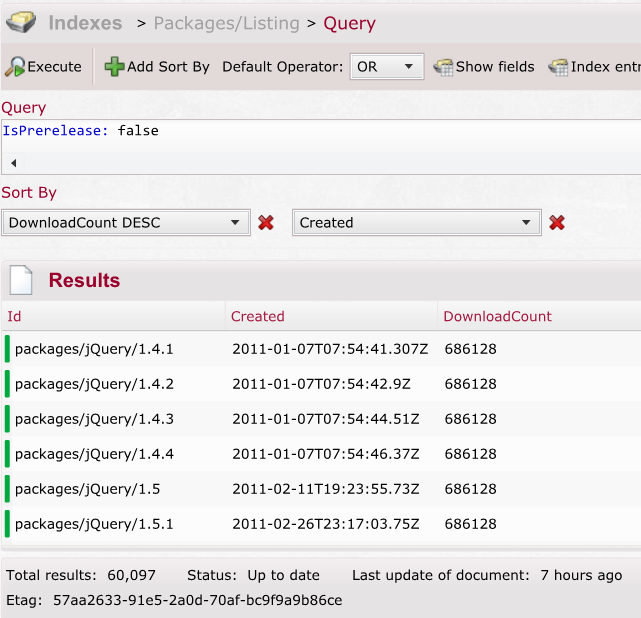Click the Show fields table icon
The width and height of the screenshot is (641, 618).
coord(443,67)
